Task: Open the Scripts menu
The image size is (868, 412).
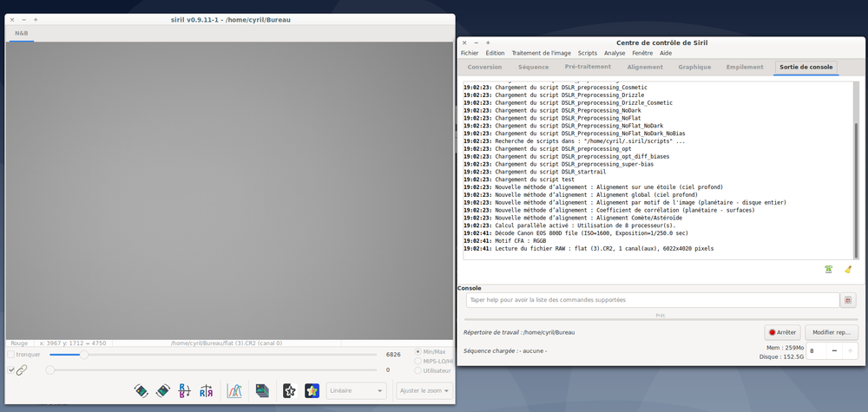Action: pos(588,53)
